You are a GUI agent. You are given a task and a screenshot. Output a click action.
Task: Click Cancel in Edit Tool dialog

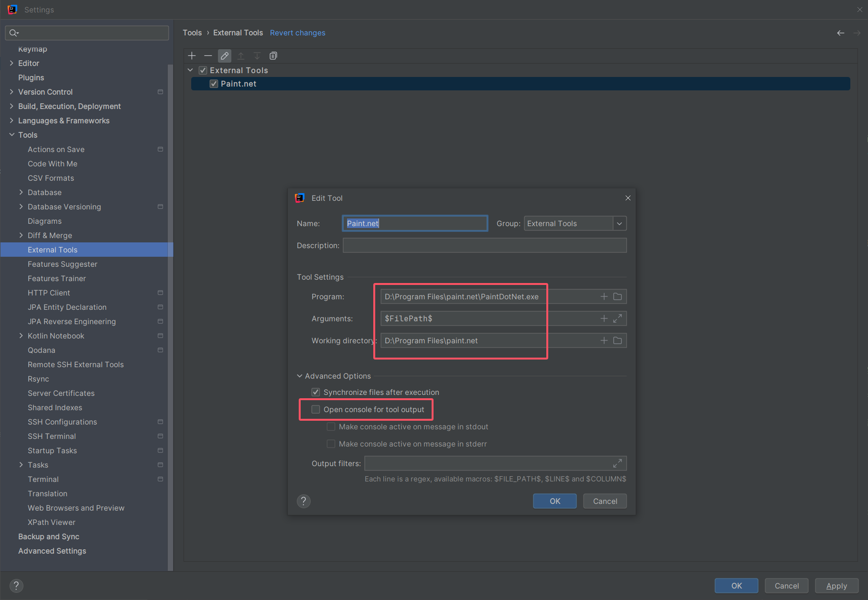605,501
